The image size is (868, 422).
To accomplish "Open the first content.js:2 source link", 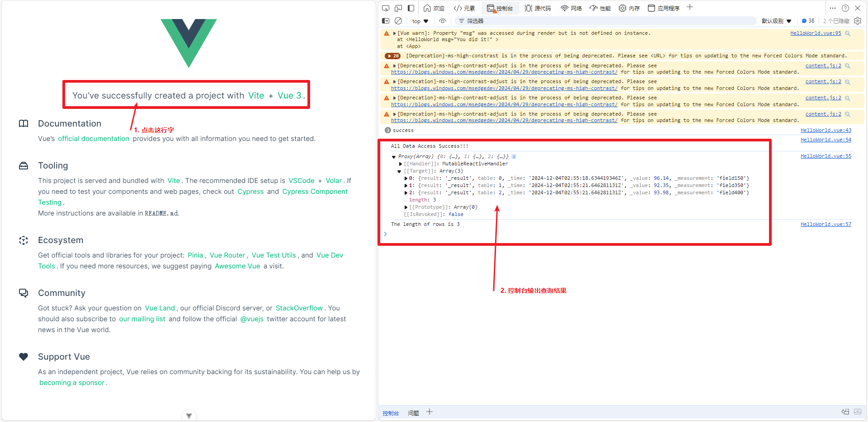I will (823, 66).
